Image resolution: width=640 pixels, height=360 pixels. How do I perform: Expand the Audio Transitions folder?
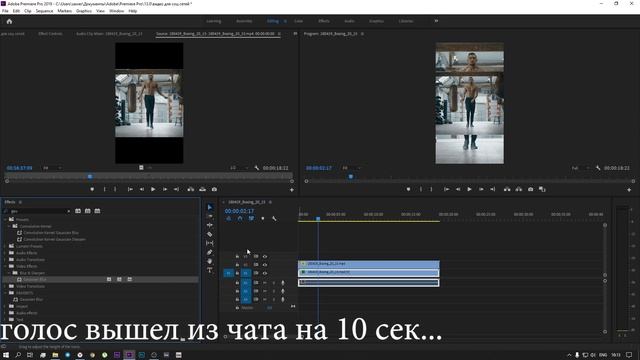click(x=5, y=260)
